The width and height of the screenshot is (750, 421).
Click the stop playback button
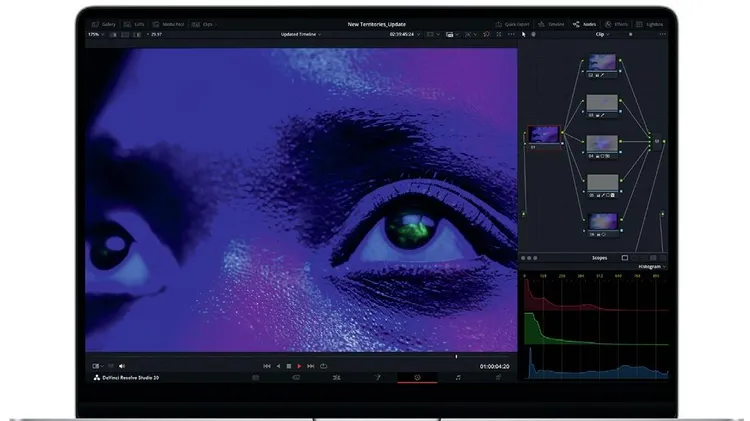pyautogui.click(x=288, y=366)
